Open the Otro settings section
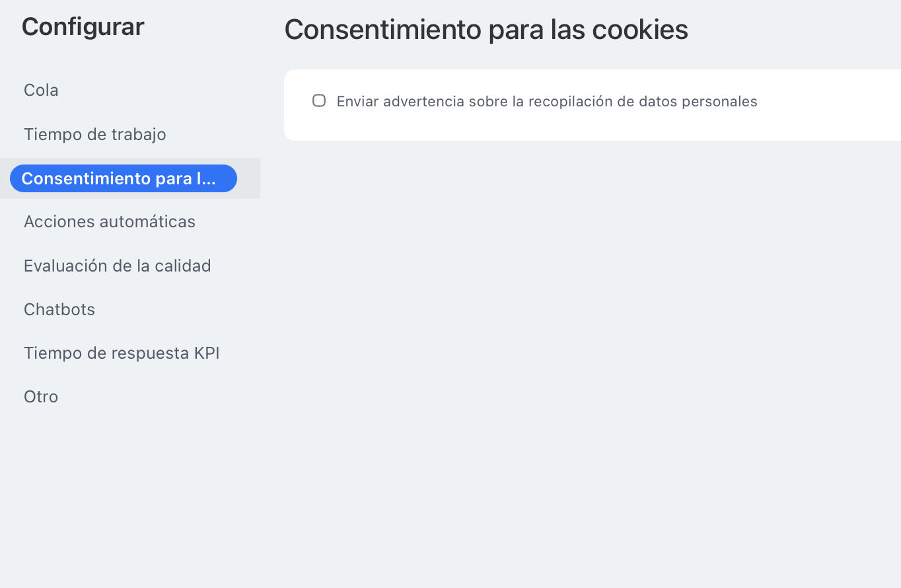 coord(41,396)
